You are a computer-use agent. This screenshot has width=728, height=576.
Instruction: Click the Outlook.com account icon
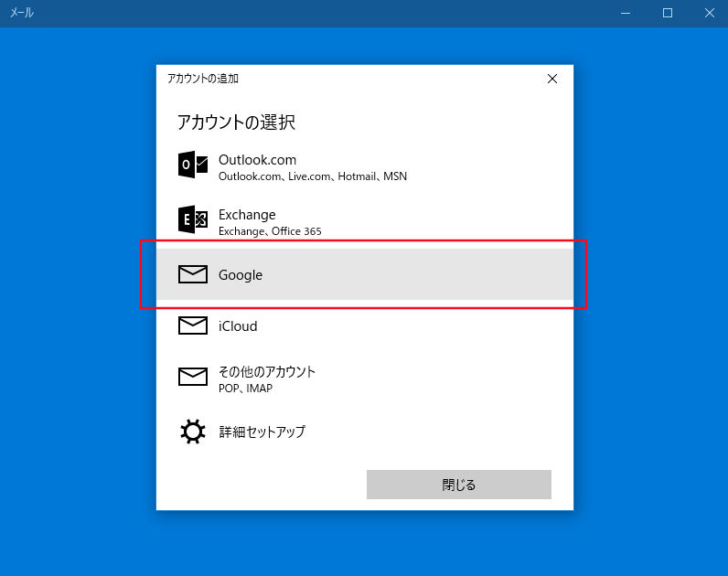pyautogui.click(x=193, y=165)
